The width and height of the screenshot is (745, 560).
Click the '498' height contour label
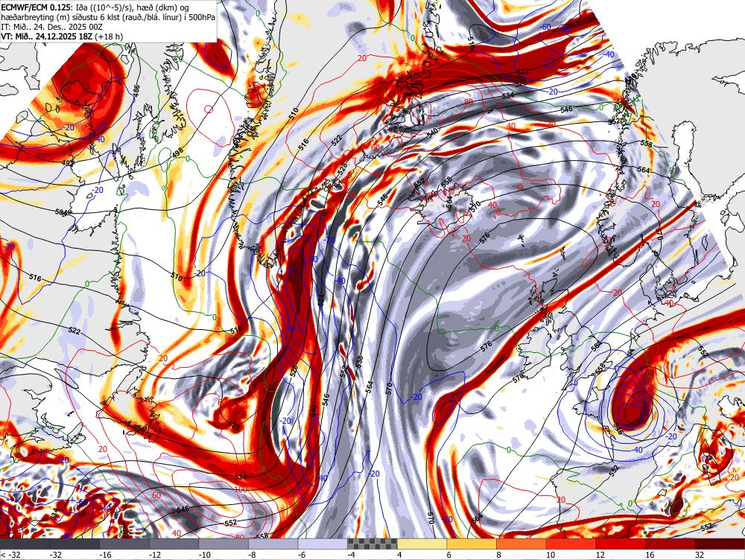(177, 152)
